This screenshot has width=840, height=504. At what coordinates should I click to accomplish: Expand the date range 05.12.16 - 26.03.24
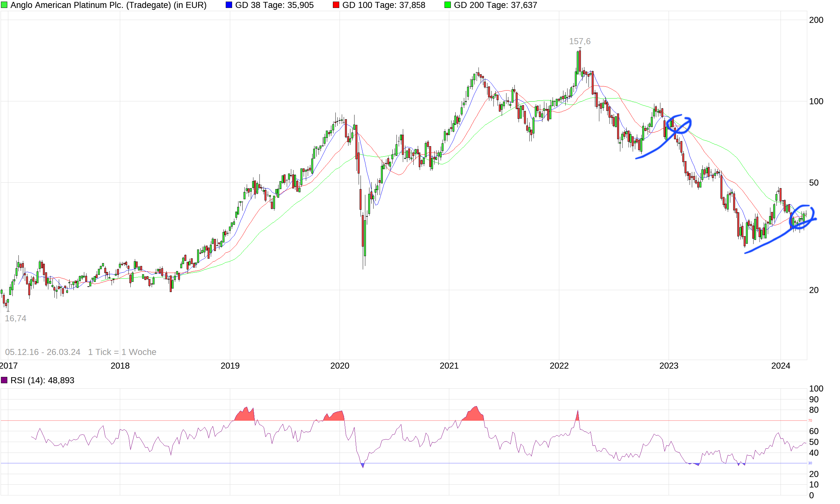(x=43, y=352)
